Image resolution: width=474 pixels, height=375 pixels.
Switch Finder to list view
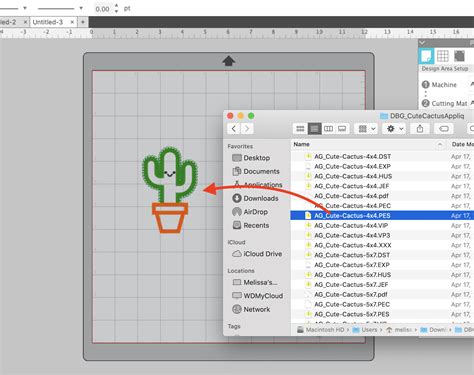tap(314, 129)
